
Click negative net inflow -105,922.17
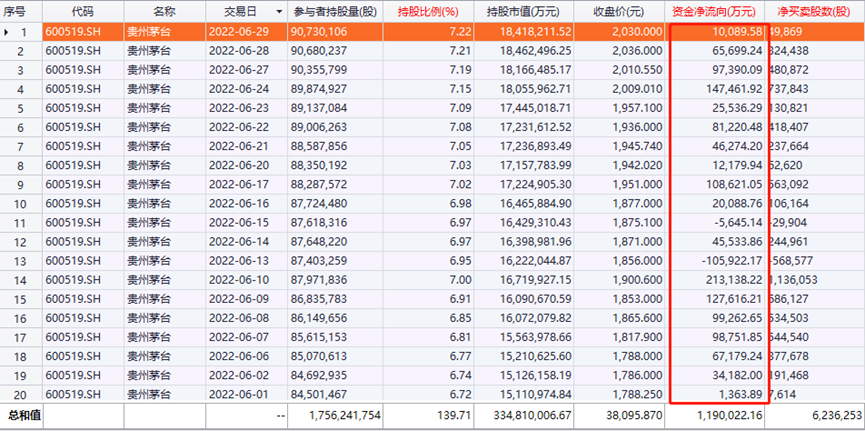(x=731, y=260)
